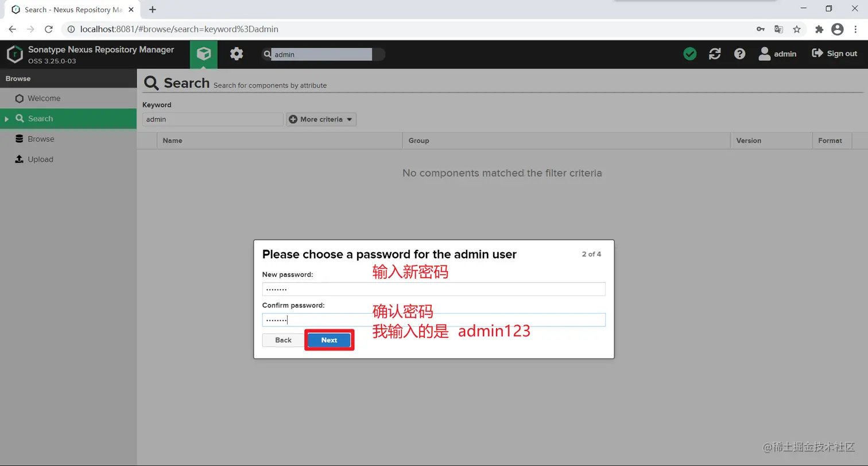Click the green system status check icon
The image size is (868, 466).
tap(690, 54)
